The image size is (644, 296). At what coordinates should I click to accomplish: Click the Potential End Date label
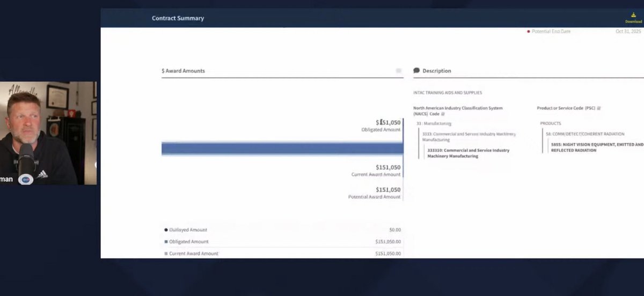click(x=551, y=32)
